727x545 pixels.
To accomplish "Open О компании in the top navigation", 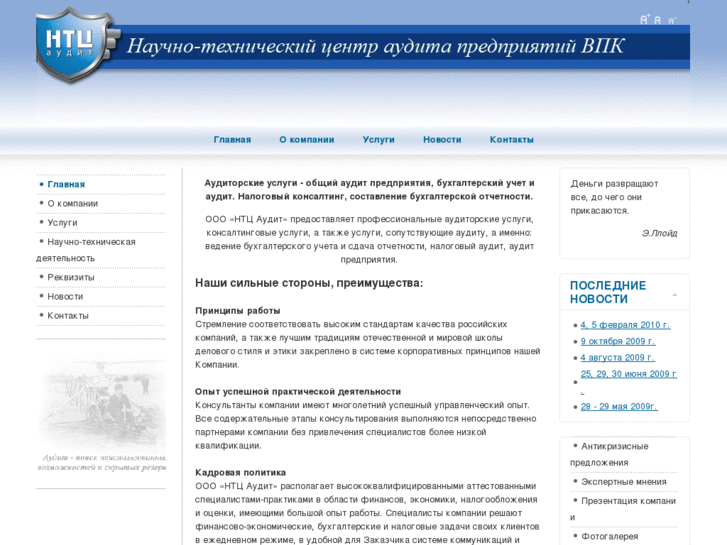I will pyautogui.click(x=306, y=140).
